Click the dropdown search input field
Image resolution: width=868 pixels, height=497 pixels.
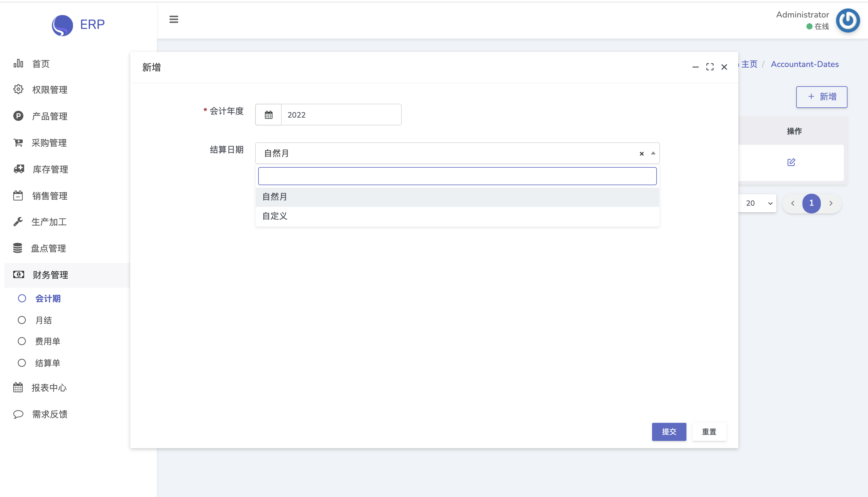click(x=457, y=176)
